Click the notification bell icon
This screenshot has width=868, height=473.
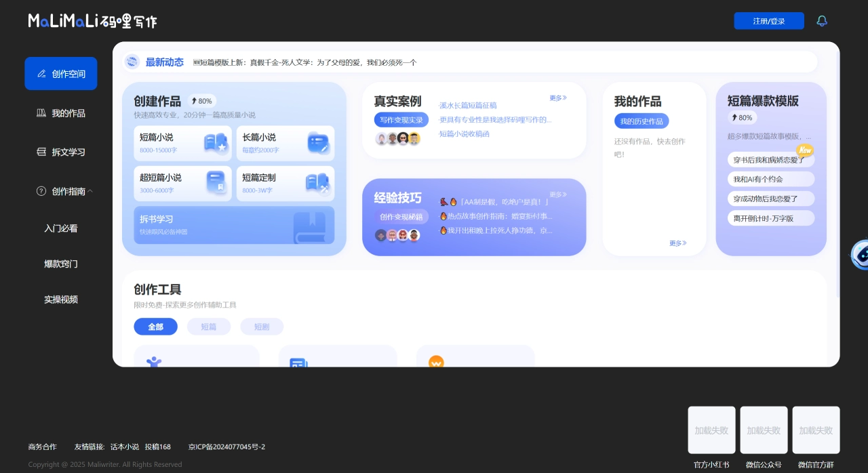[822, 21]
